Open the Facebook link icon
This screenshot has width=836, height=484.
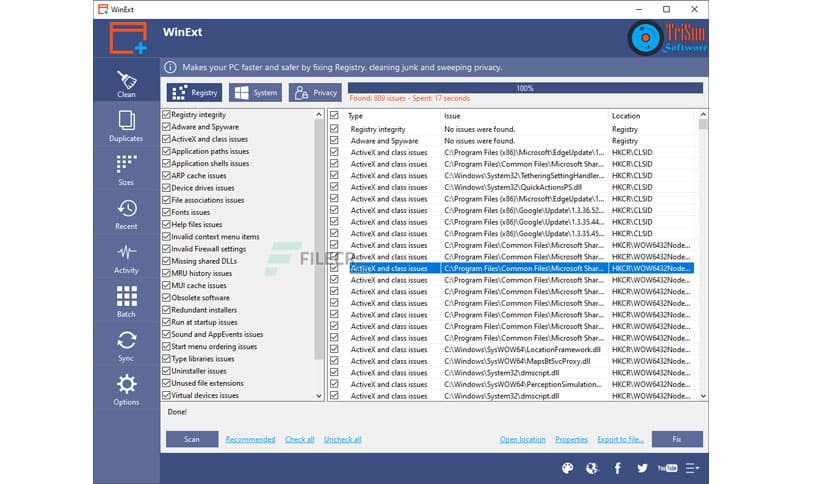click(x=617, y=468)
